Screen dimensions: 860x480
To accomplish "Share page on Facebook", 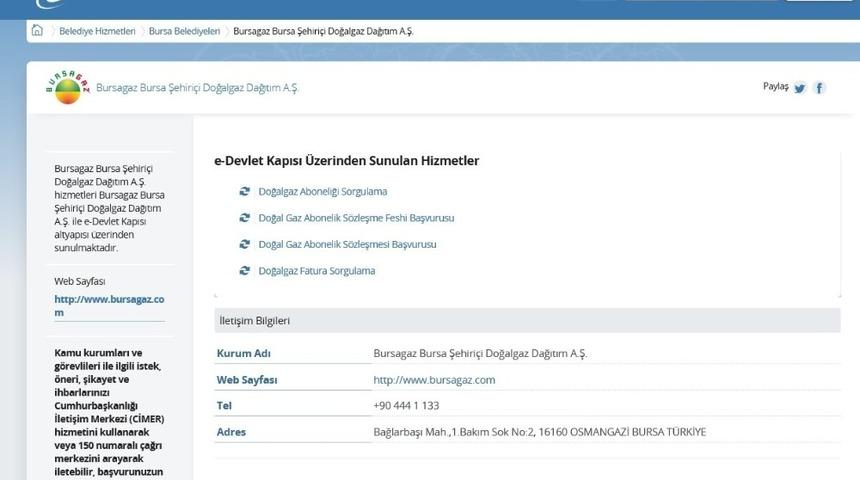I will coord(819,88).
